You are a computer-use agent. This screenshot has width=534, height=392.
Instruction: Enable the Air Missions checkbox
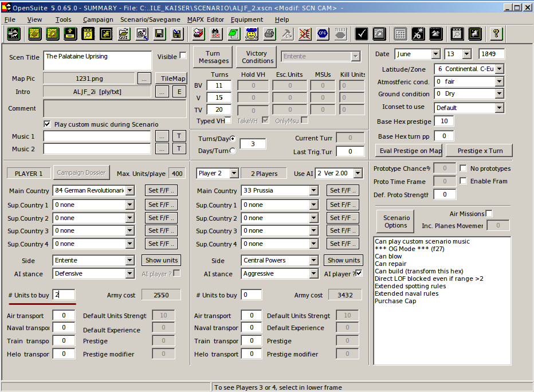point(489,214)
